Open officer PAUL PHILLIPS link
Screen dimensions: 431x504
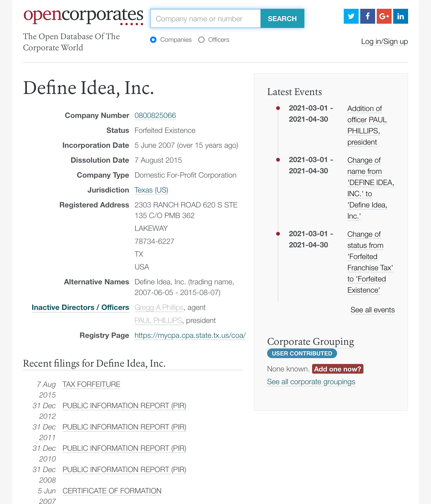tap(158, 321)
